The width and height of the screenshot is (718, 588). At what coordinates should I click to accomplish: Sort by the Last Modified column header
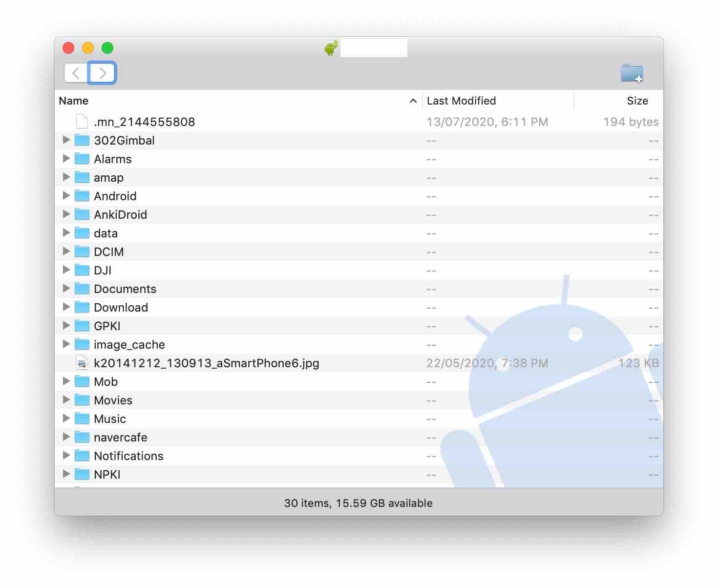[x=461, y=101]
